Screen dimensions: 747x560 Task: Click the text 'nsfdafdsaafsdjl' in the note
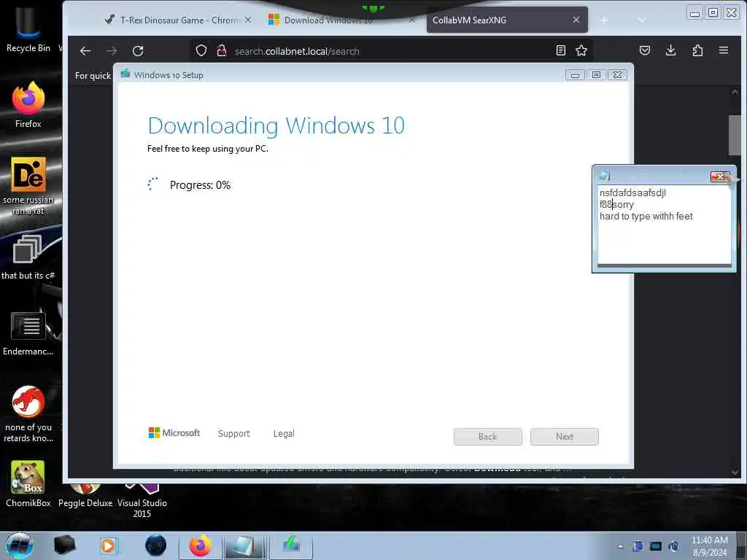[632, 192]
